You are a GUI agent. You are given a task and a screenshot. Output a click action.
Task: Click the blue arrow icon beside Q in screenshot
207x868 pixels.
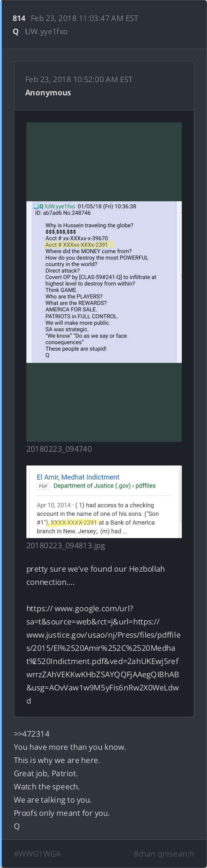[36, 206]
